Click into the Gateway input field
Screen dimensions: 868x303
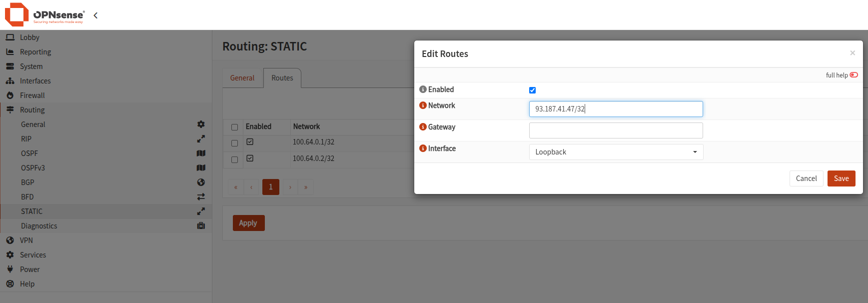pyautogui.click(x=616, y=130)
